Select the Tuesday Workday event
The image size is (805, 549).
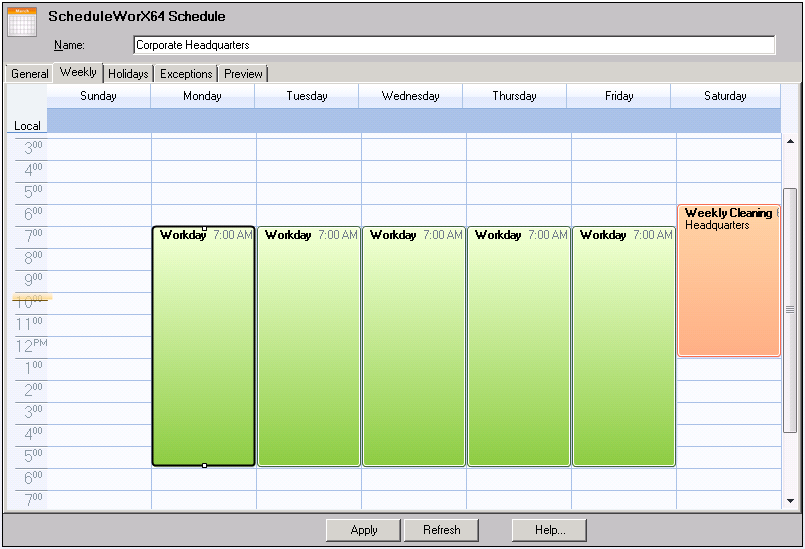pos(308,350)
